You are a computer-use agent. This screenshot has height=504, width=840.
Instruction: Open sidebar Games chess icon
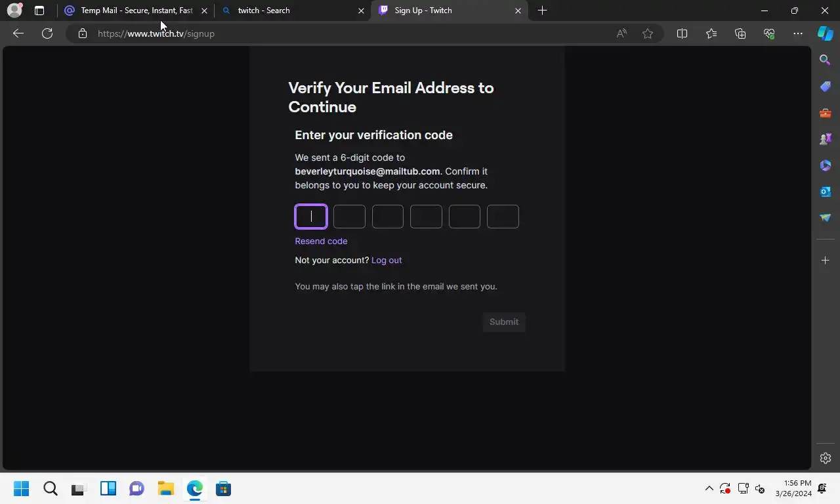pyautogui.click(x=826, y=139)
